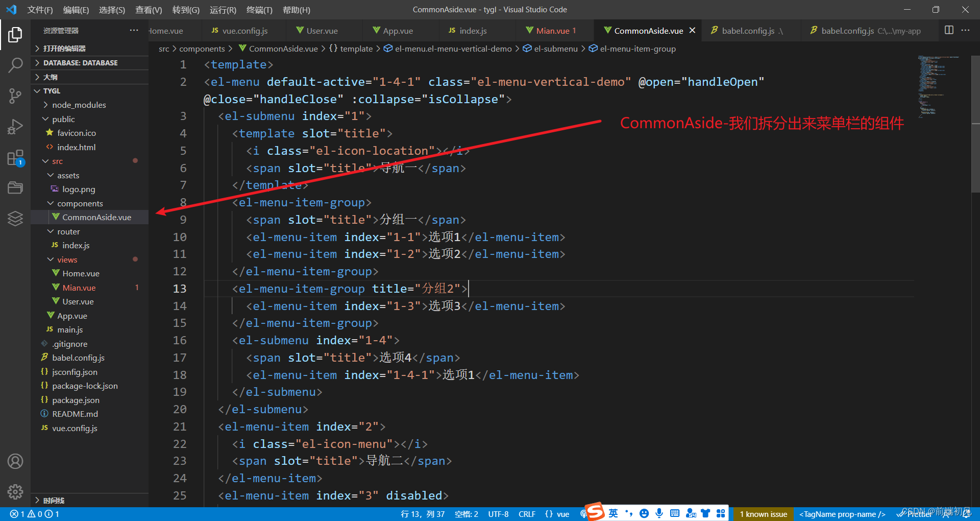Collapse the views folder
Screen dimensions: 980x521
pyautogui.click(x=90, y=259)
